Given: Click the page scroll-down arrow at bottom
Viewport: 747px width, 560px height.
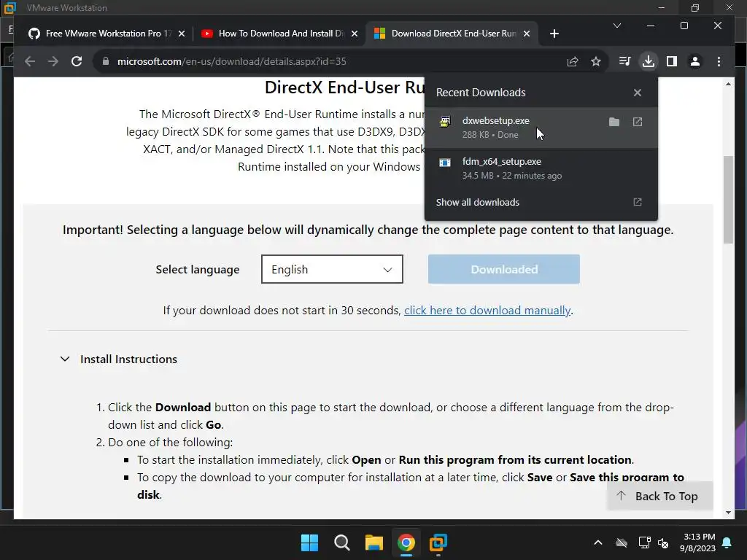Looking at the screenshot, I should (728, 513).
